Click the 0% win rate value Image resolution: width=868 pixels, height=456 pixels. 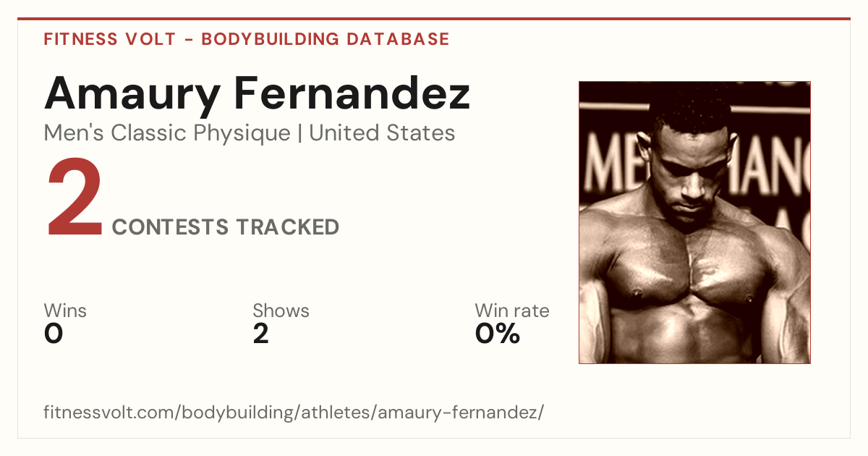point(498,334)
